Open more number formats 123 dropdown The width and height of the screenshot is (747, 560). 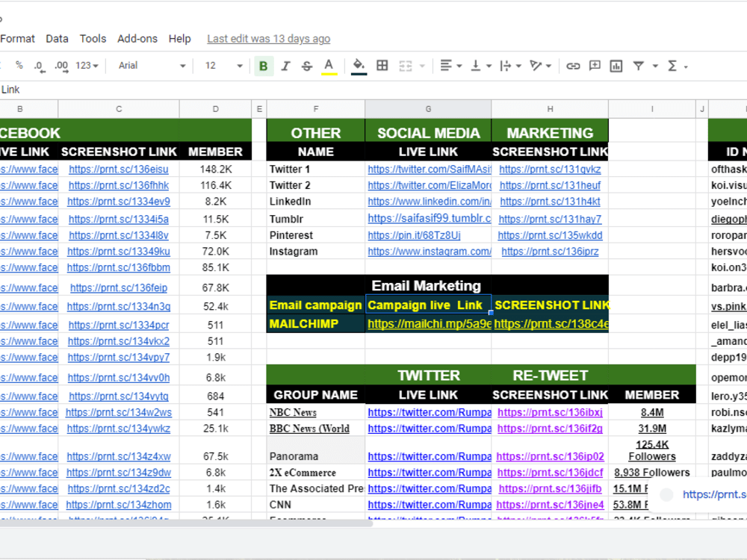[87, 66]
